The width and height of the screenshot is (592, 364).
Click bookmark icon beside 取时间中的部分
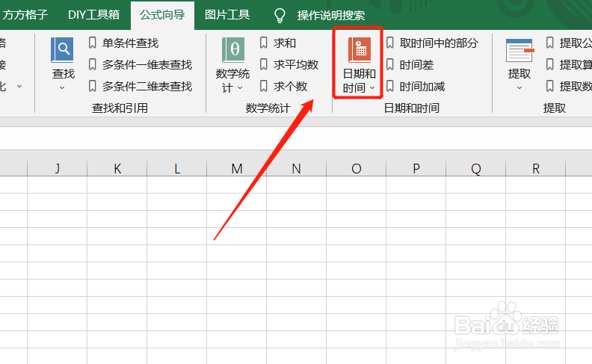click(390, 43)
